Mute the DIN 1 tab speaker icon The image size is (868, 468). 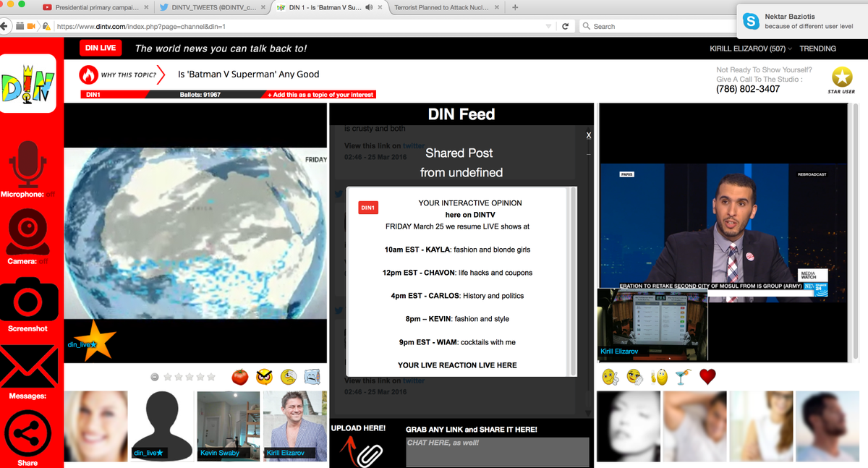pos(370,7)
